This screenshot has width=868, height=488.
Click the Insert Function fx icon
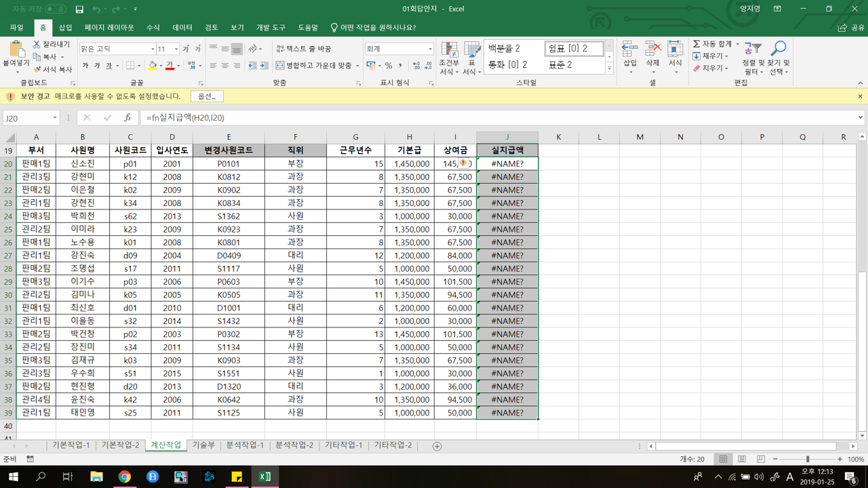coord(127,118)
